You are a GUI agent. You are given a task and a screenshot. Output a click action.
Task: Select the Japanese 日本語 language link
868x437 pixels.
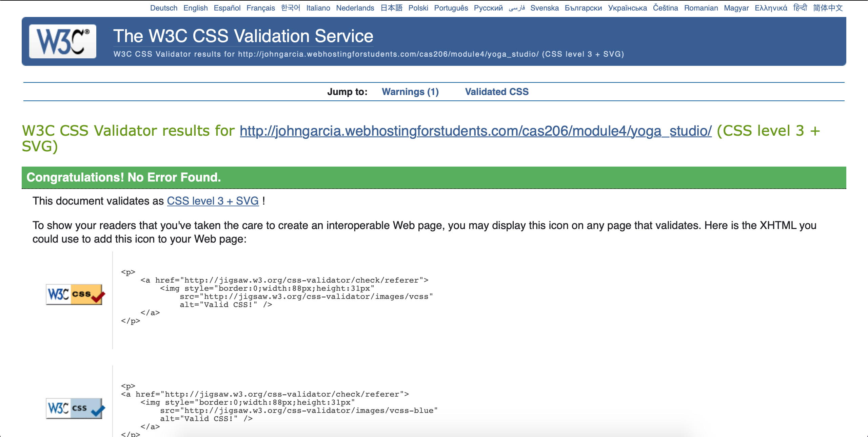(x=391, y=8)
